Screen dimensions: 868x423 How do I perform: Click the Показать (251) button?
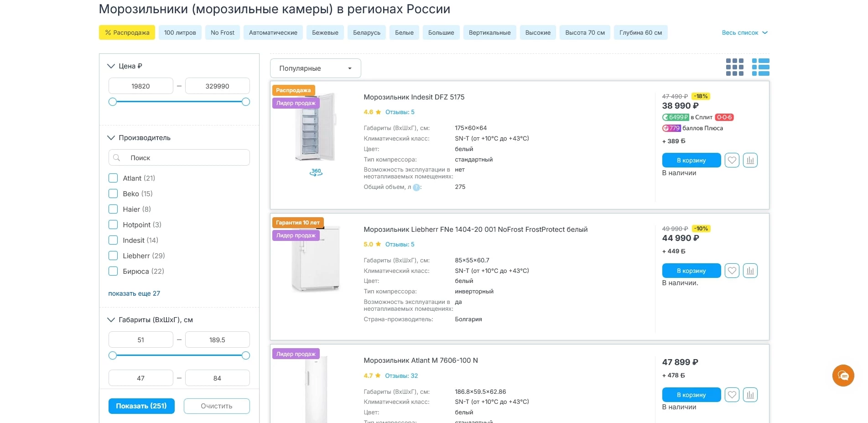(141, 406)
